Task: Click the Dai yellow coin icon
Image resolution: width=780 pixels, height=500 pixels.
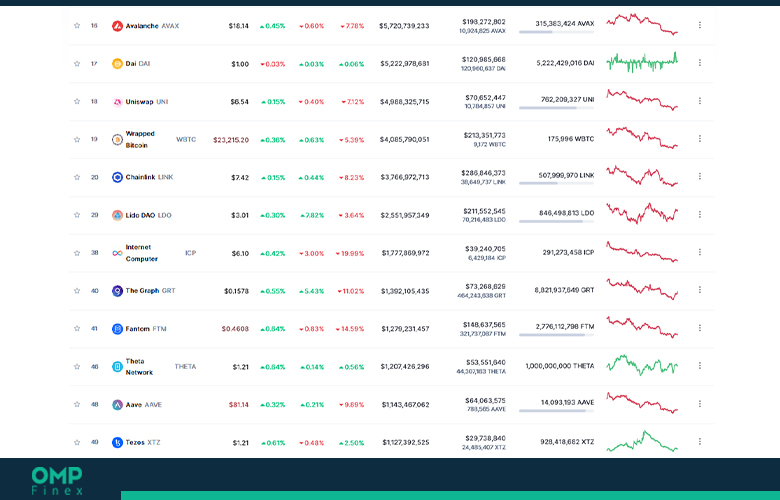Action: tap(117, 64)
